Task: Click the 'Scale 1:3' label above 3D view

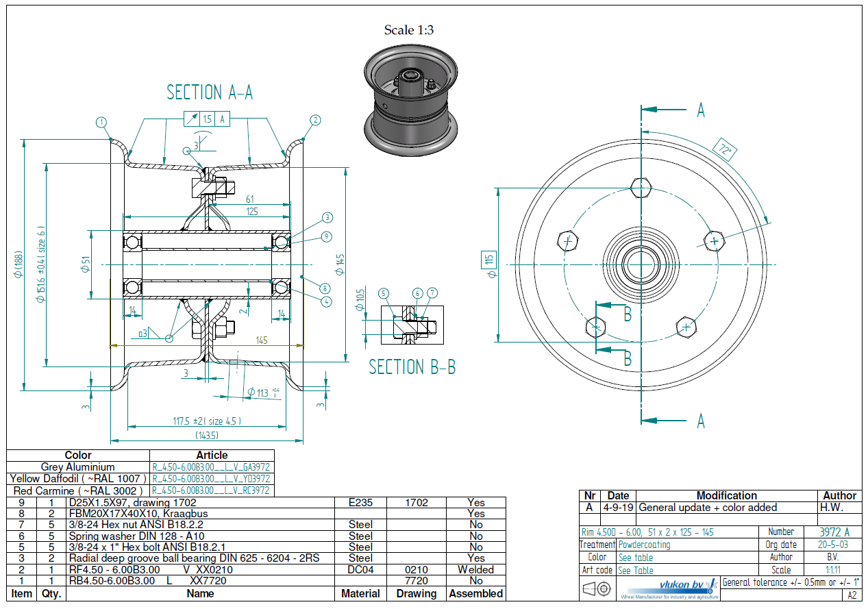Action: tap(409, 30)
